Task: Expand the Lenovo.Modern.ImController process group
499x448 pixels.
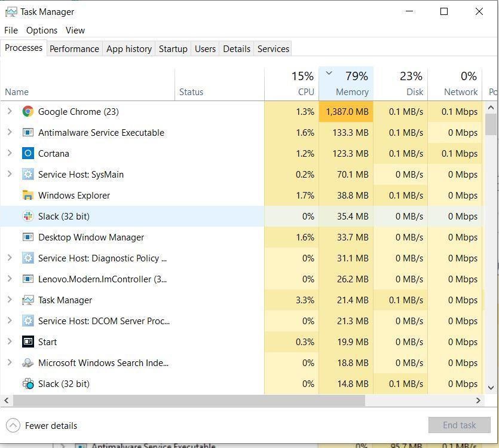Action: 10,279
